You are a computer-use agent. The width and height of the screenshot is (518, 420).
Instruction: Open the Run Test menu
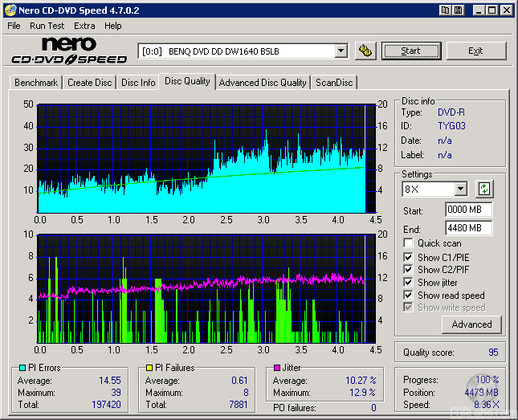(x=47, y=26)
